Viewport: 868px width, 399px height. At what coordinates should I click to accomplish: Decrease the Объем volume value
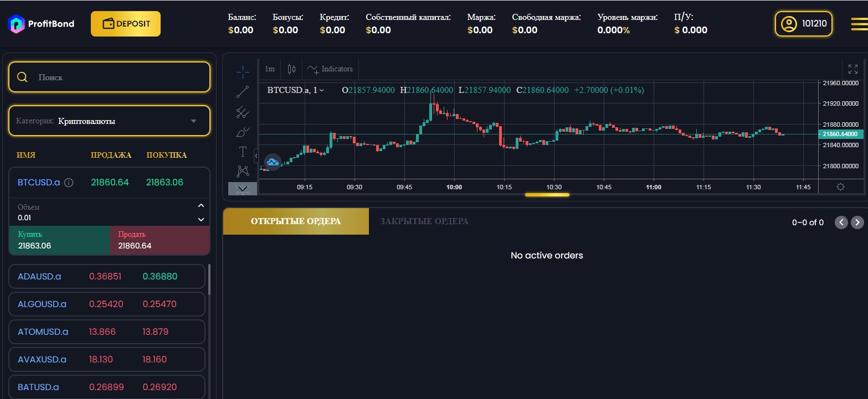point(201,220)
